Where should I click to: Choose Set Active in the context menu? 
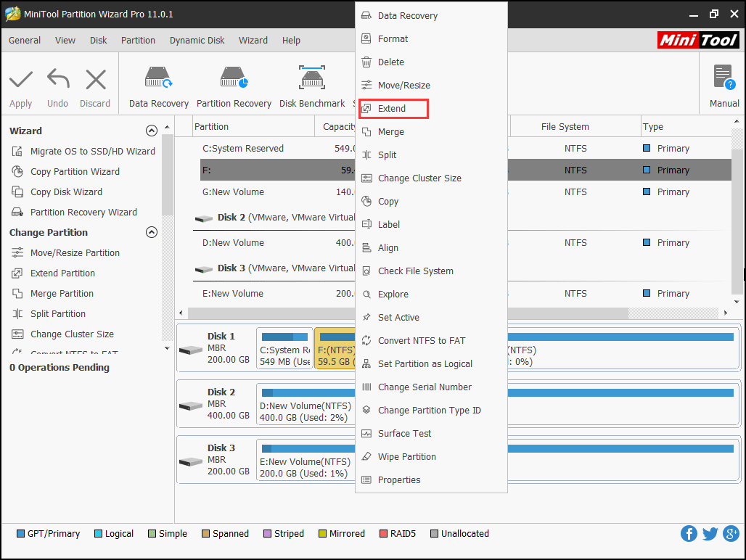click(431, 318)
